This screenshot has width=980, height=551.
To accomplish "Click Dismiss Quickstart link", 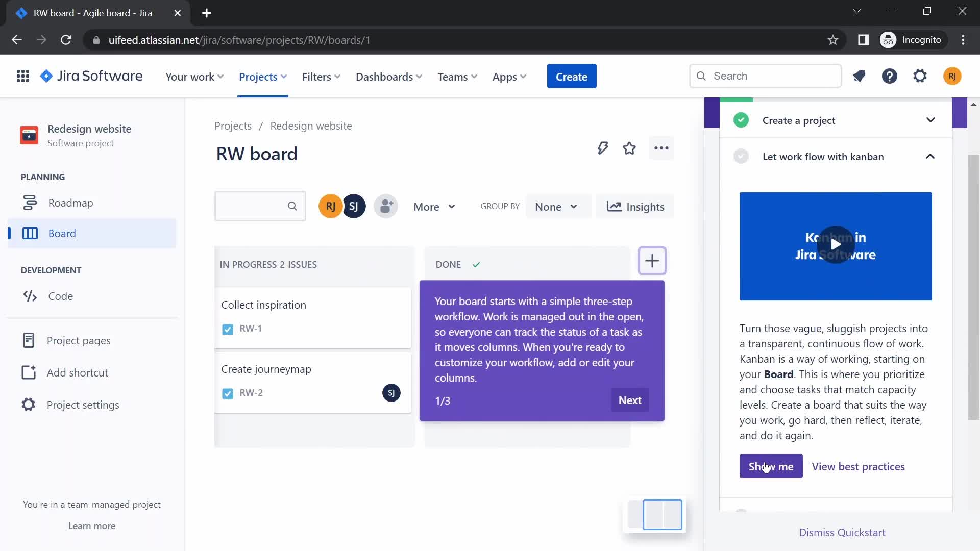I will click(842, 533).
